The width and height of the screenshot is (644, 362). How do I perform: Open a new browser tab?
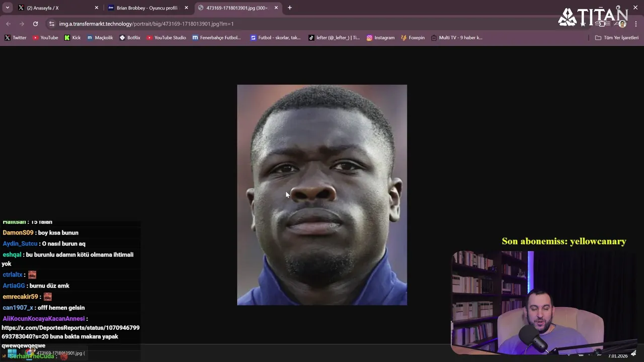(x=290, y=8)
